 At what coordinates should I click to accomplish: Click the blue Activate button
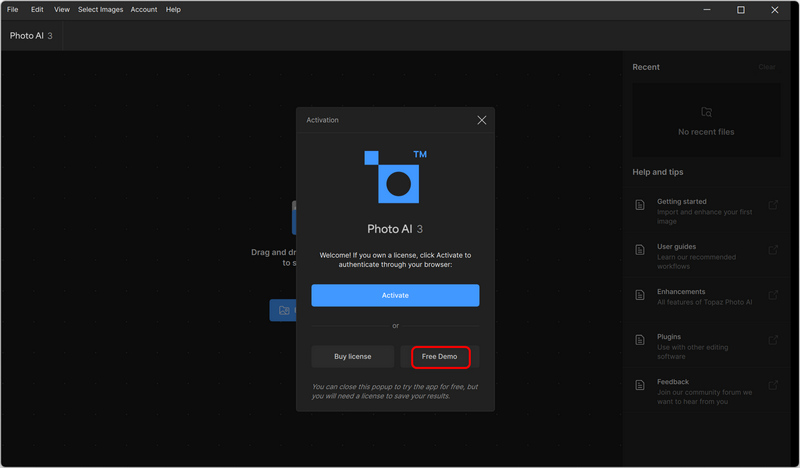[x=395, y=295]
